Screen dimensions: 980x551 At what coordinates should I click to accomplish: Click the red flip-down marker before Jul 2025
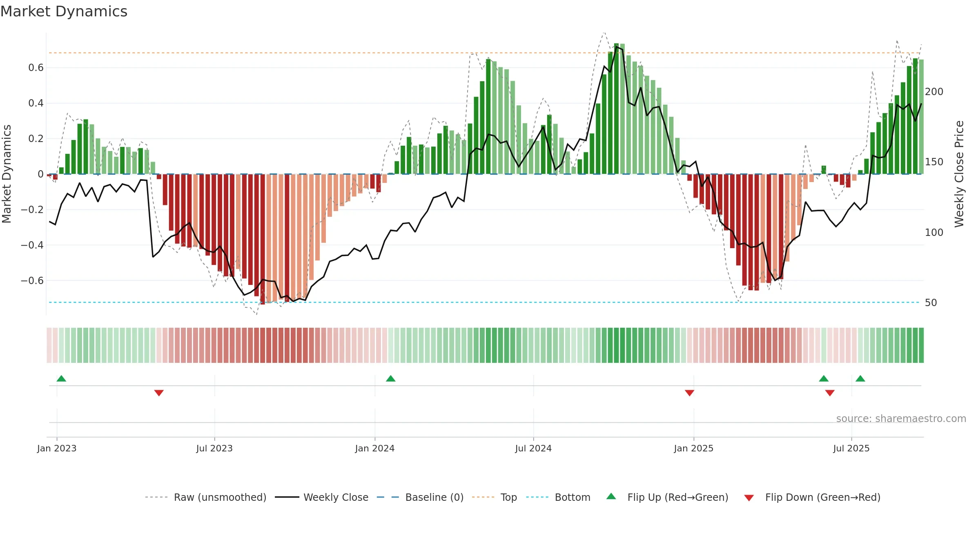click(x=830, y=393)
